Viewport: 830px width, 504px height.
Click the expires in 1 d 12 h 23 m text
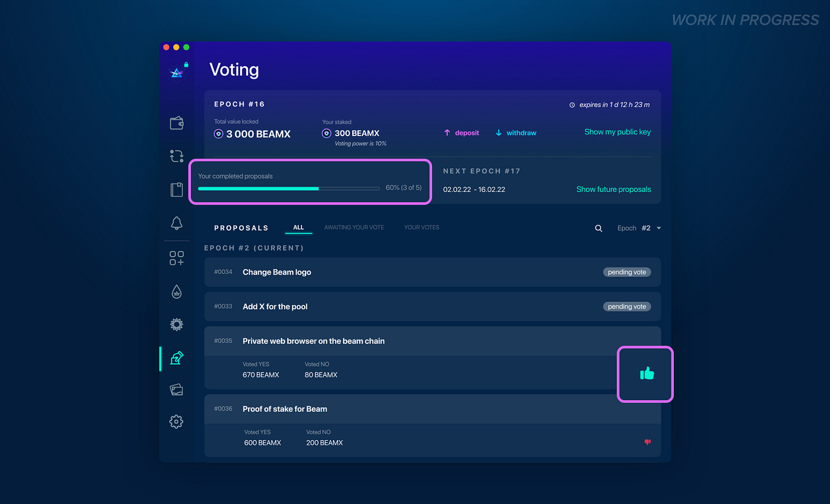[615, 105]
